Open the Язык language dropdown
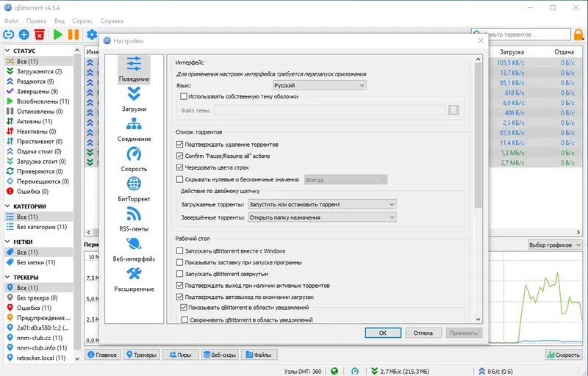The width and height of the screenshot is (588, 376). 320,85
